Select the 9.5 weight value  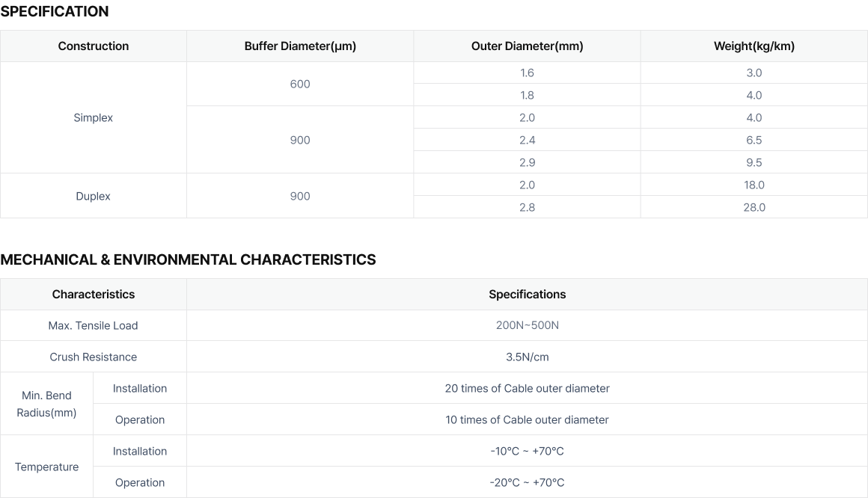(x=754, y=163)
